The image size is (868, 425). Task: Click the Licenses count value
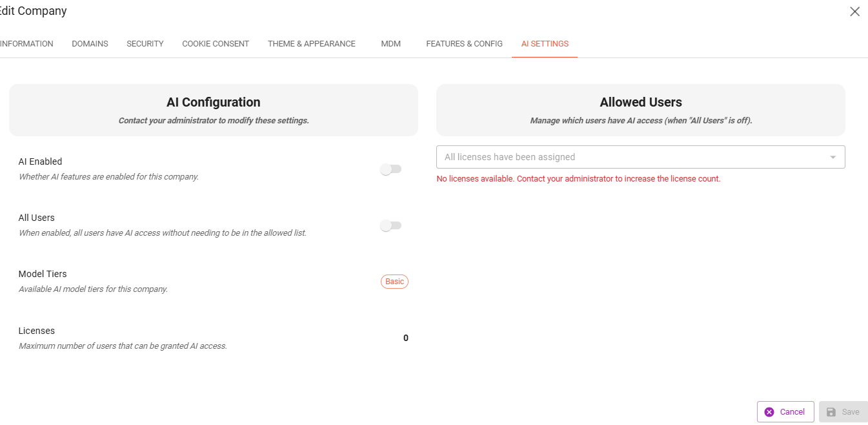point(405,338)
